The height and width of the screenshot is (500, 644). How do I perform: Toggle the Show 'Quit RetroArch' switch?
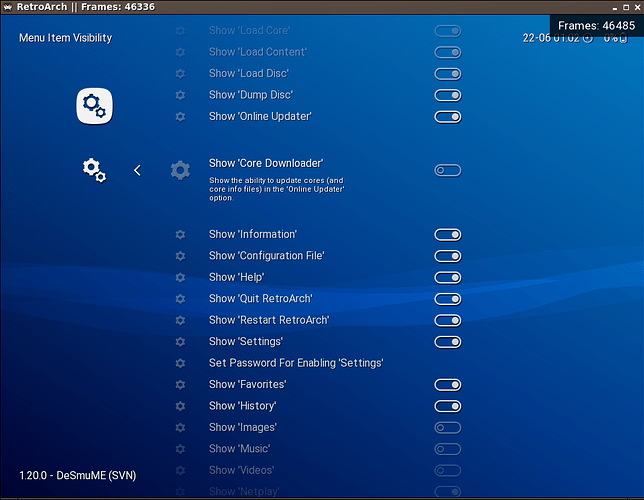point(448,299)
